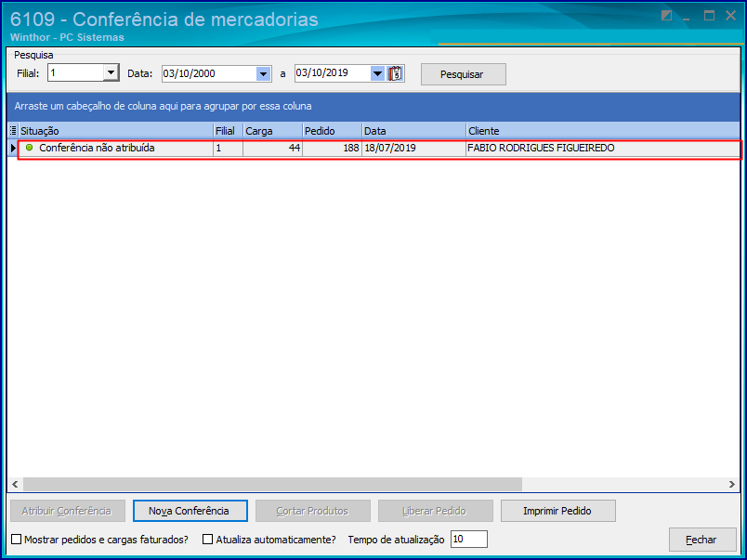Click the Filial column header
The image size is (747, 560).
tap(229, 131)
